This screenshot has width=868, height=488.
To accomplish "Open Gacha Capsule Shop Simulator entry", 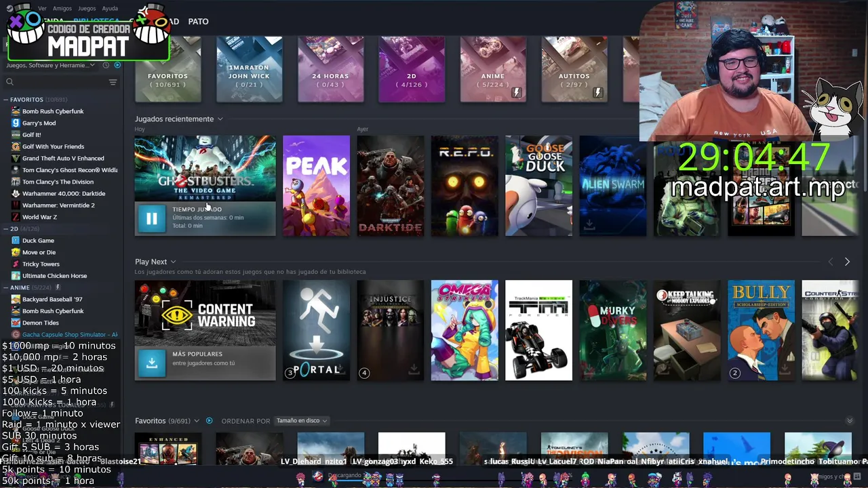I will pyautogui.click(x=64, y=334).
